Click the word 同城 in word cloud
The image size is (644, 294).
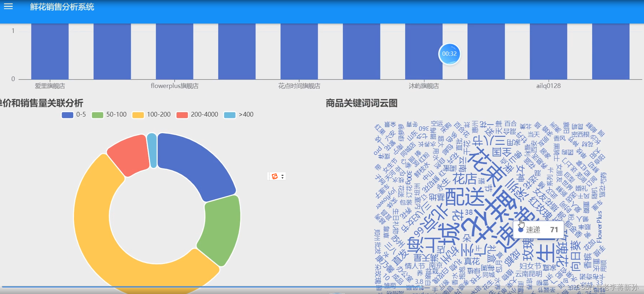[x=489, y=275]
